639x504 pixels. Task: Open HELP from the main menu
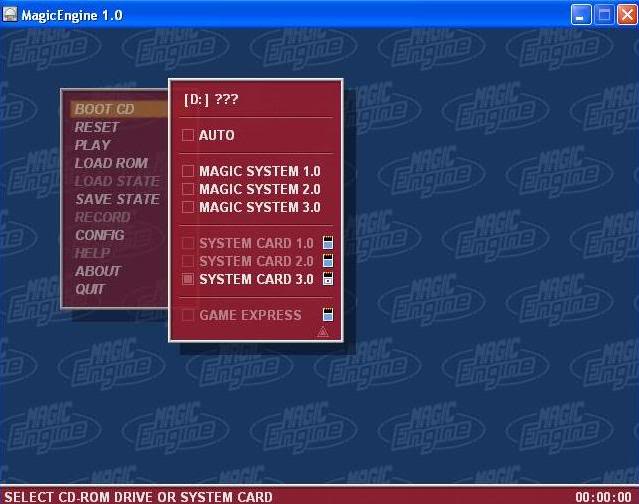[92, 253]
